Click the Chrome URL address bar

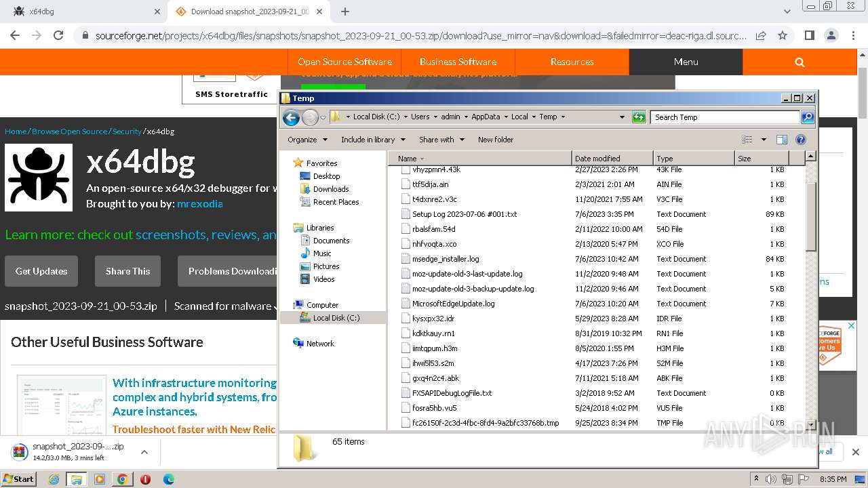tap(420, 35)
